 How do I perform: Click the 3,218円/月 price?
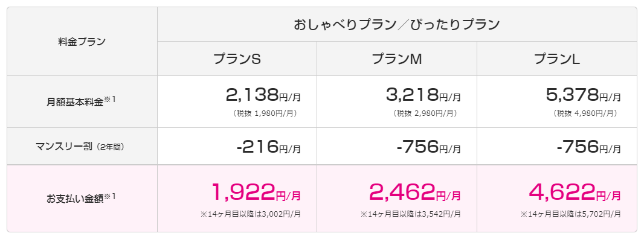pos(423,96)
